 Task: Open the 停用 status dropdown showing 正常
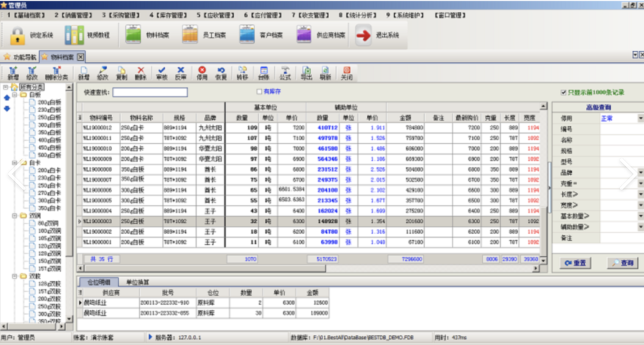click(640, 118)
